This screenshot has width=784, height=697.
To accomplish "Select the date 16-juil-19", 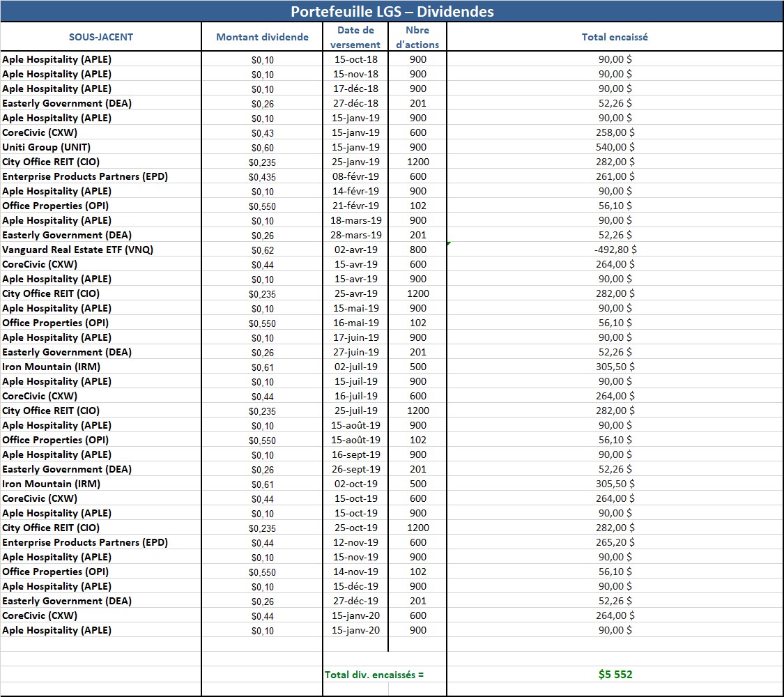I will [356, 396].
